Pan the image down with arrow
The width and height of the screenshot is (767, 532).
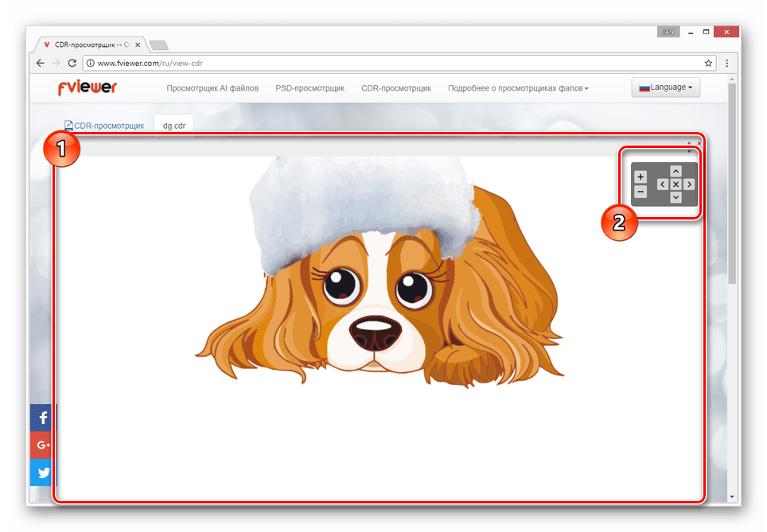676,197
